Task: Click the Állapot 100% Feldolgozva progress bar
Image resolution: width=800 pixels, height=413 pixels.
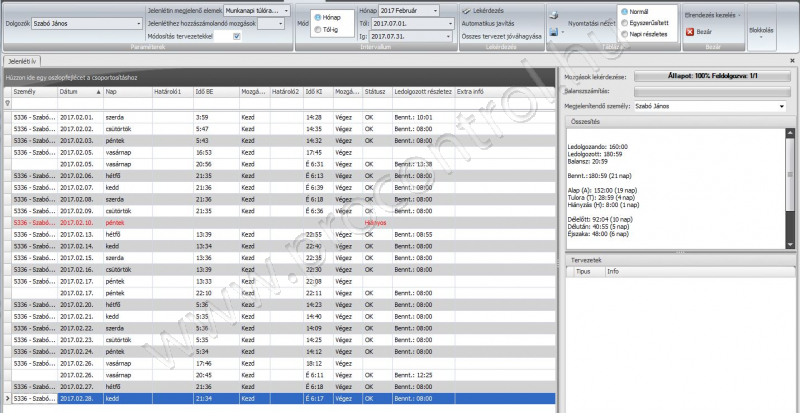Action: 712,76
